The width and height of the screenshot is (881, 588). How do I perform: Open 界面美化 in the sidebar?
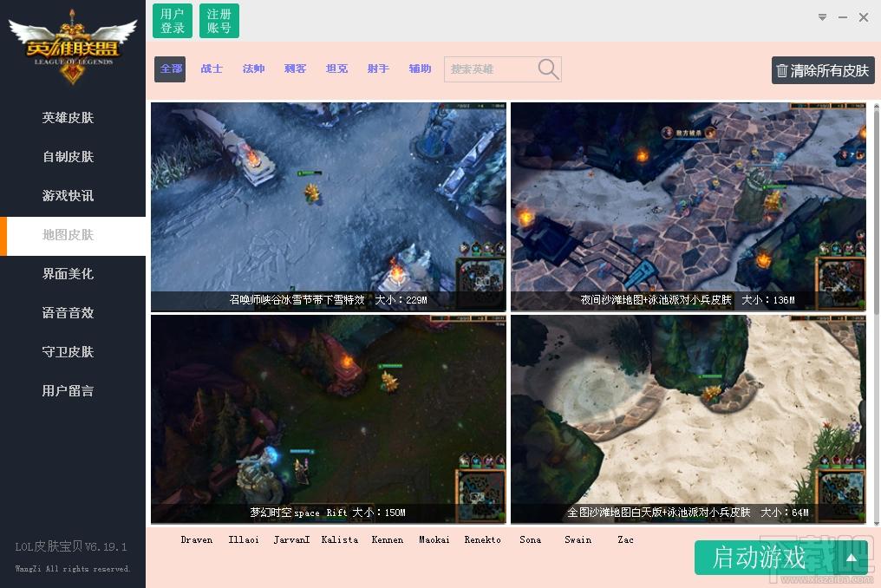tap(68, 274)
